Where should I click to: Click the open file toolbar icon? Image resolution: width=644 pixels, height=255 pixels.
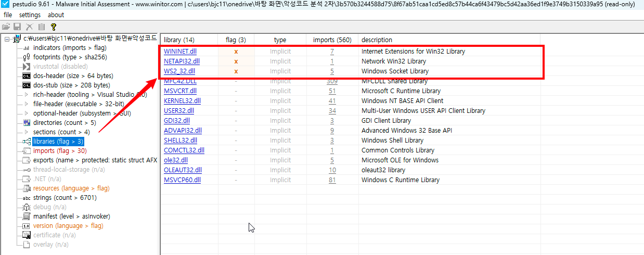[6, 27]
